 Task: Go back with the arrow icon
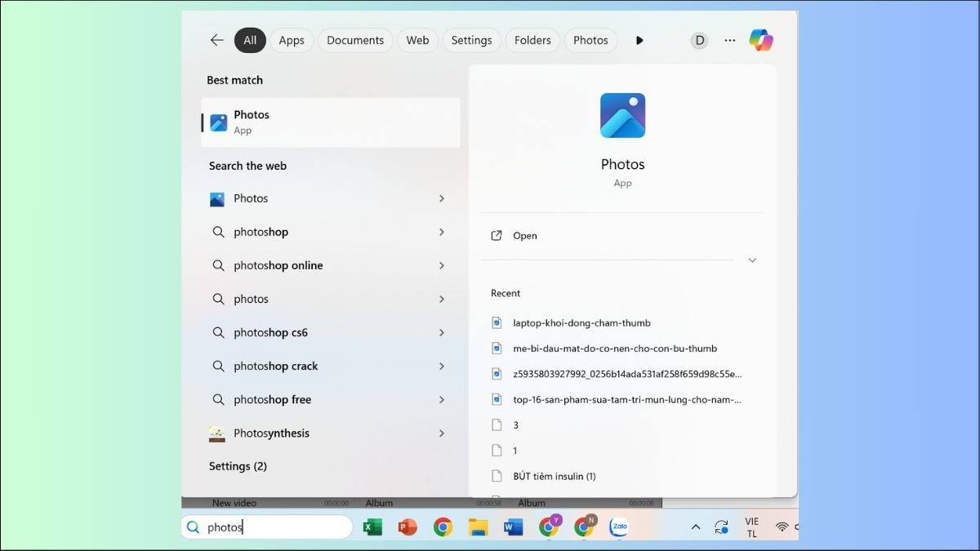pyautogui.click(x=216, y=40)
